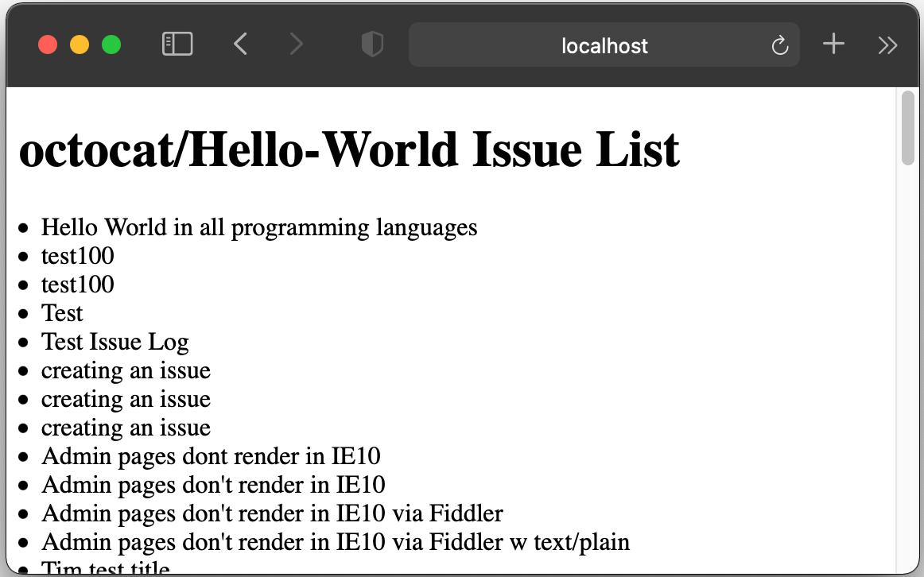The height and width of the screenshot is (577, 924).
Task: Show more toolbar items via double chevron
Action: click(x=887, y=45)
